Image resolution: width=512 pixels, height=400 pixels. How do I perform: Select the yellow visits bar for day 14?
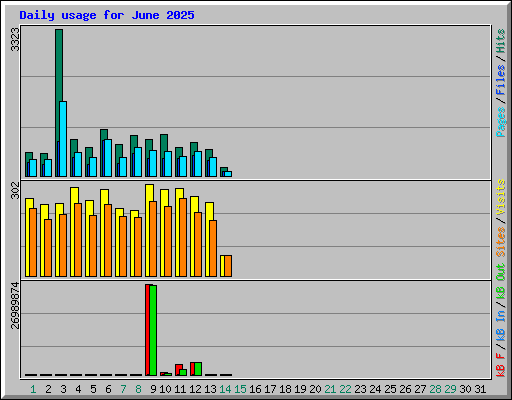coord(222,266)
